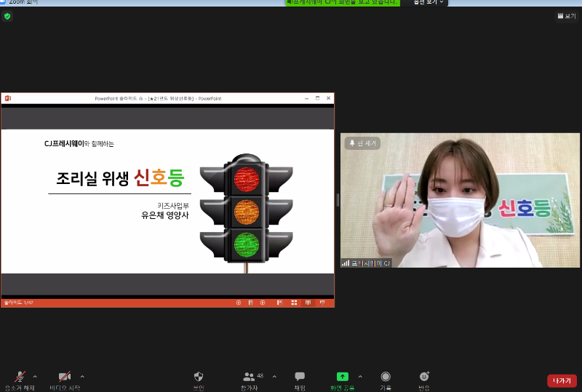Expand audio options arrow beside microphone

pos(35,376)
